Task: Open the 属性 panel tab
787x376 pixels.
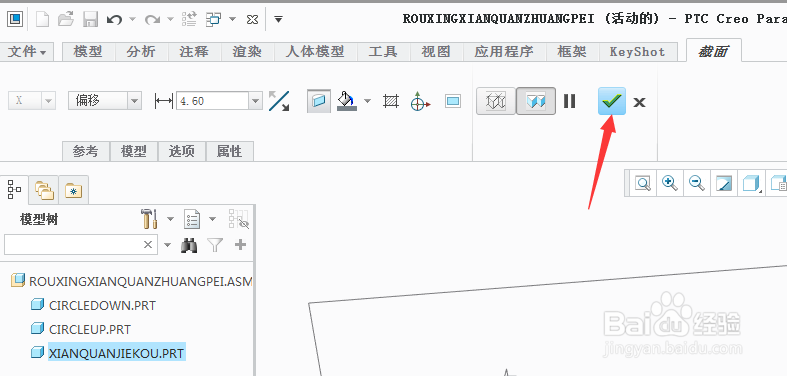Action: point(230,151)
